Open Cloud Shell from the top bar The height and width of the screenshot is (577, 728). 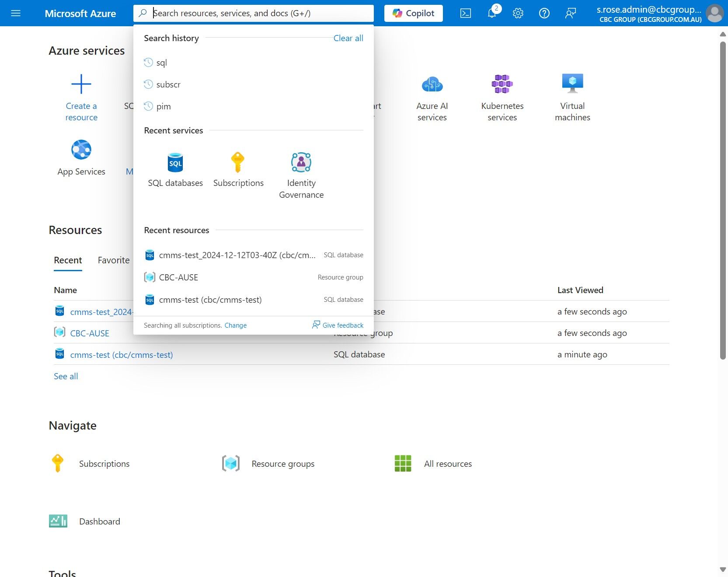[466, 13]
